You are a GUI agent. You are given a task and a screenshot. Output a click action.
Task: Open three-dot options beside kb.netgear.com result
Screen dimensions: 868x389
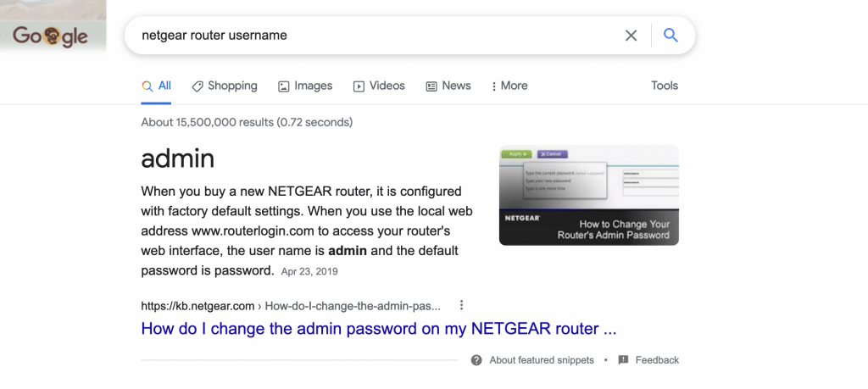(x=461, y=305)
